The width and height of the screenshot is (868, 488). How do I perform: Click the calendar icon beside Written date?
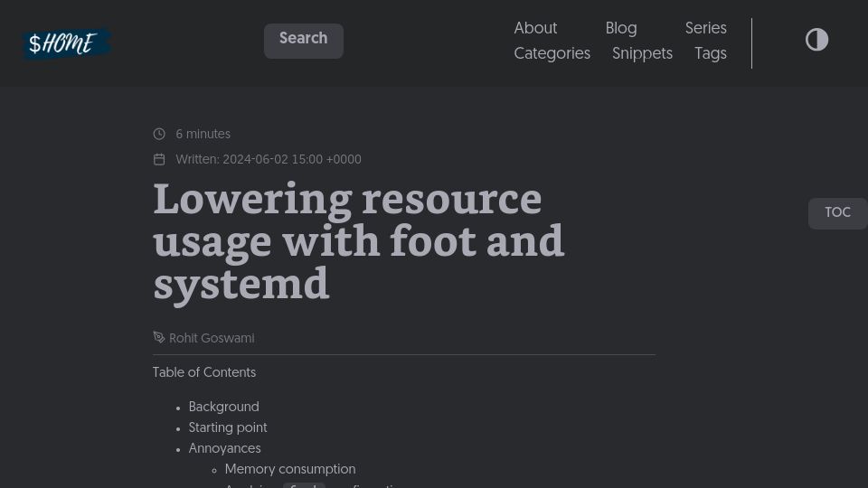coord(159,159)
